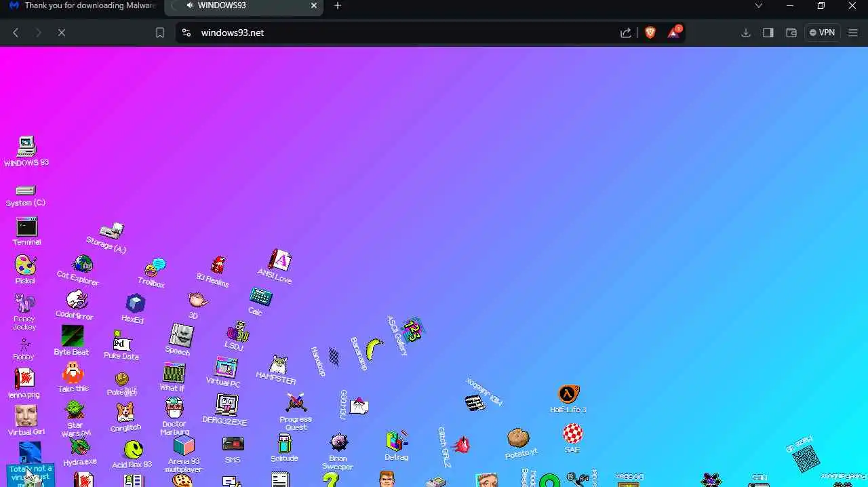868x487 pixels.
Task: Open a new browser tab
Action: click(x=338, y=5)
